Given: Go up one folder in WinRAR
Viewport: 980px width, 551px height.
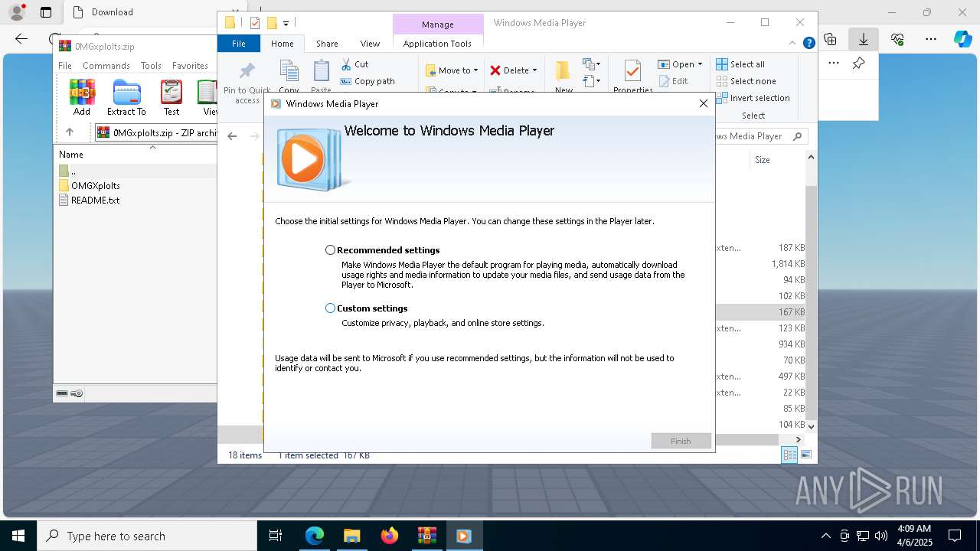Looking at the screenshot, I should point(69,132).
